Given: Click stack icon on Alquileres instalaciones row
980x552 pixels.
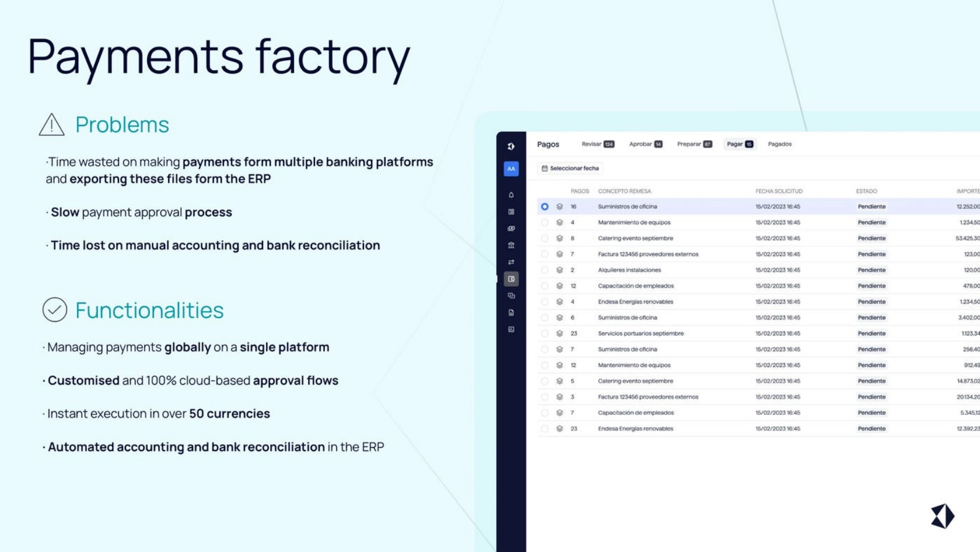Looking at the screenshot, I should click(x=559, y=270).
